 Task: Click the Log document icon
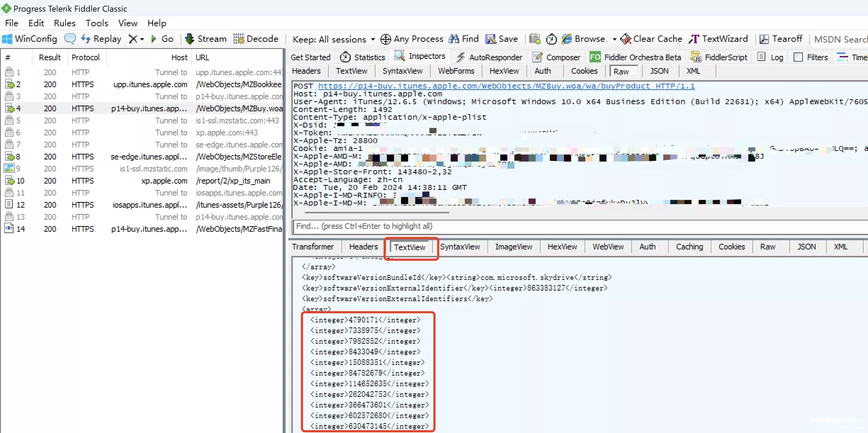(761, 57)
